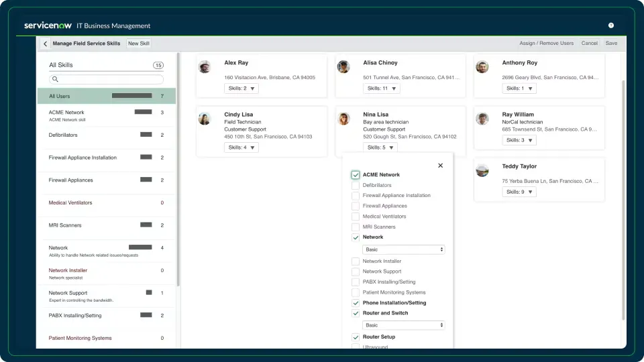Screen dimensions: 644x362
Task: Select Network Installer in sidebar list
Action: 107,274
